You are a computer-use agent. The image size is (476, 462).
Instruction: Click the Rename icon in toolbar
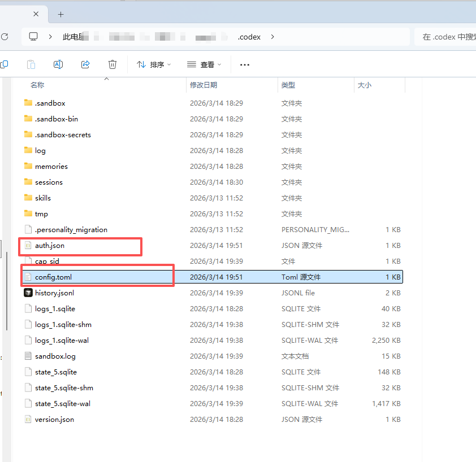click(x=58, y=64)
